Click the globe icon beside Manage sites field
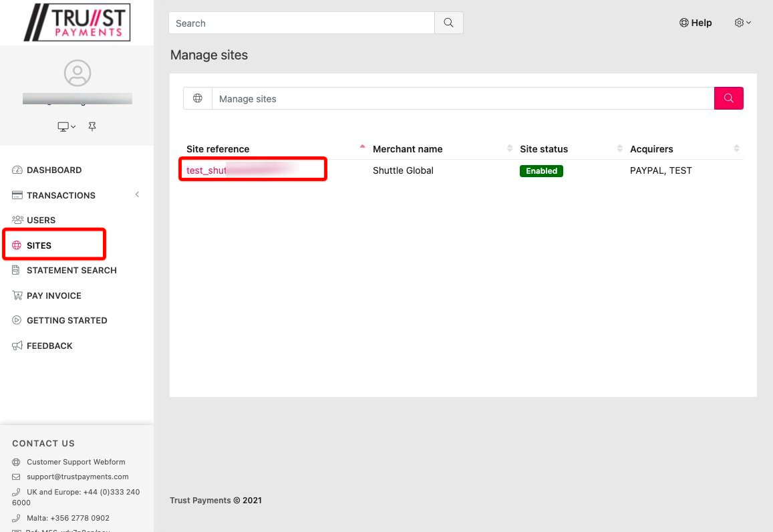Viewport: 773px width, 532px height. click(x=198, y=98)
